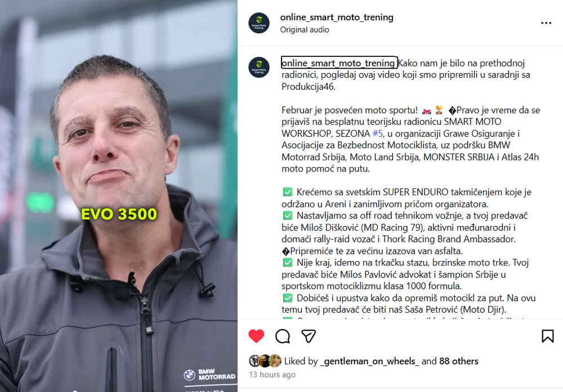This screenshot has width=563, height=392.
Task: Open the comment speech bubble icon
Action: (283, 336)
